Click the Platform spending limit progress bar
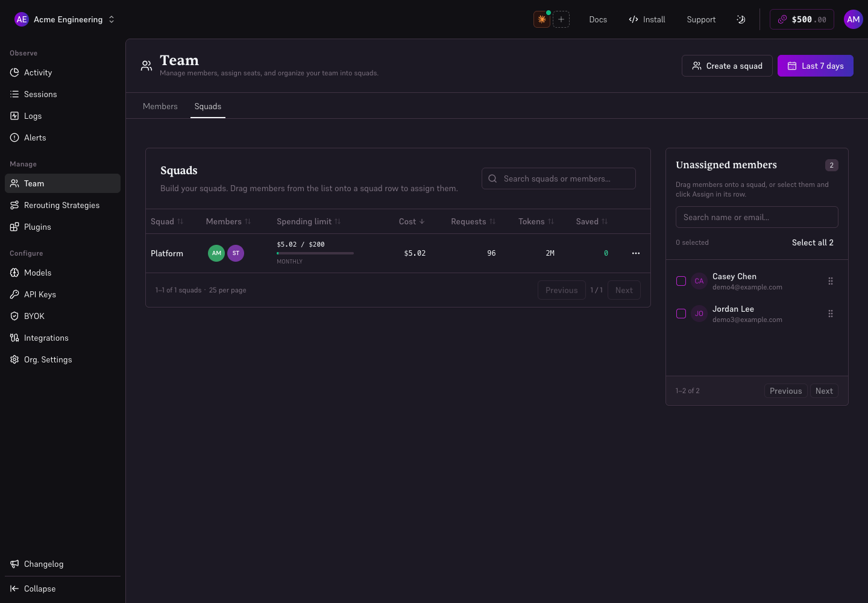This screenshot has height=603, width=868. (315, 253)
